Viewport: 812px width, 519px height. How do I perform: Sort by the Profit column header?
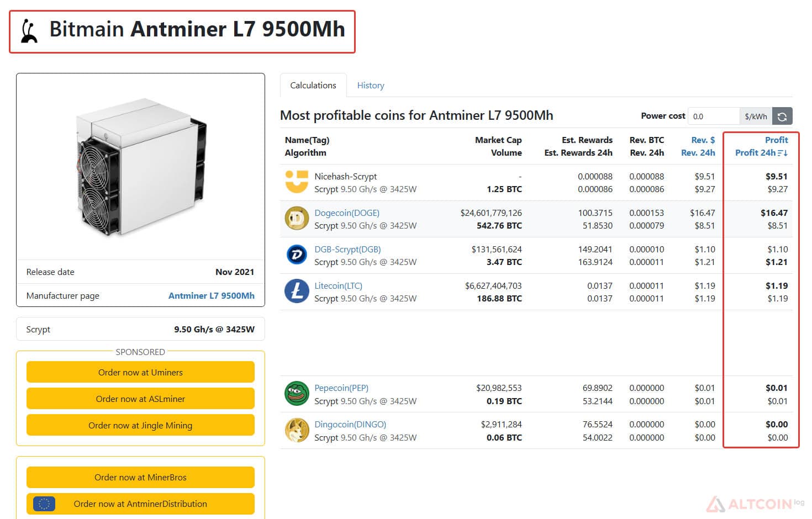pos(776,140)
